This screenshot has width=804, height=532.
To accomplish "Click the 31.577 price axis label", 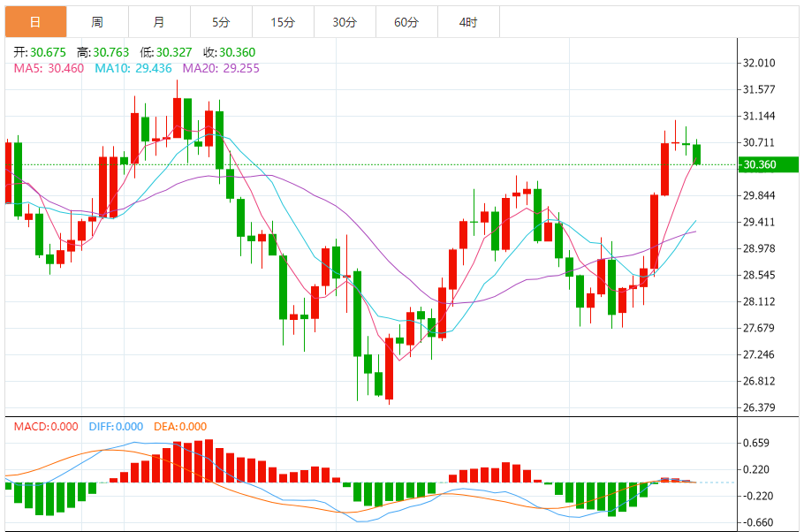I will 759,90.
